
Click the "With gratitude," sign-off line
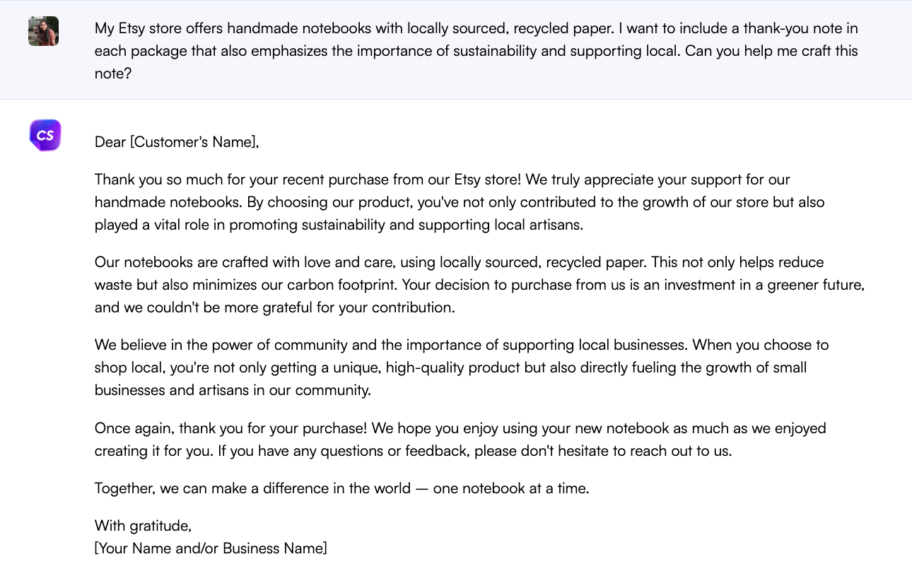(x=144, y=526)
